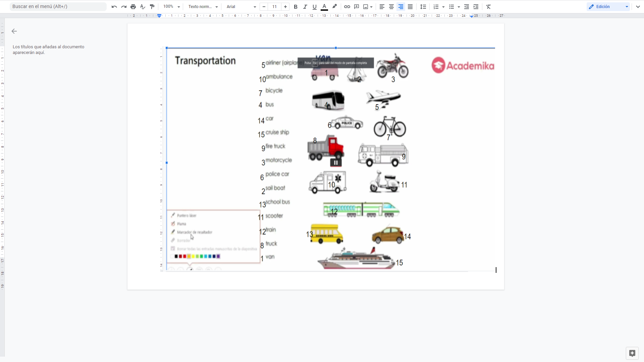Insert a link with chain icon
Viewport: 644px width, 362px height.
(x=347, y=7)
